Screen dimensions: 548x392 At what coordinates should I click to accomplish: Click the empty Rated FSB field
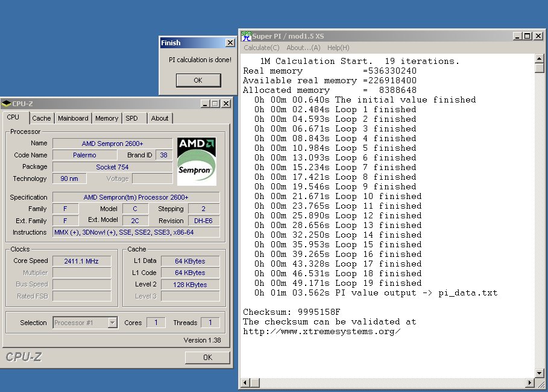pos(82,296)
